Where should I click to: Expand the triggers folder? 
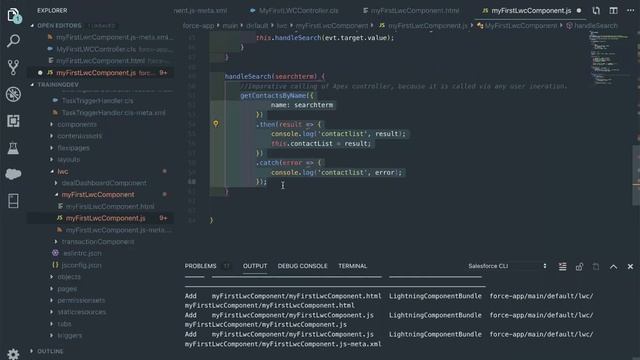coord(69,336)
